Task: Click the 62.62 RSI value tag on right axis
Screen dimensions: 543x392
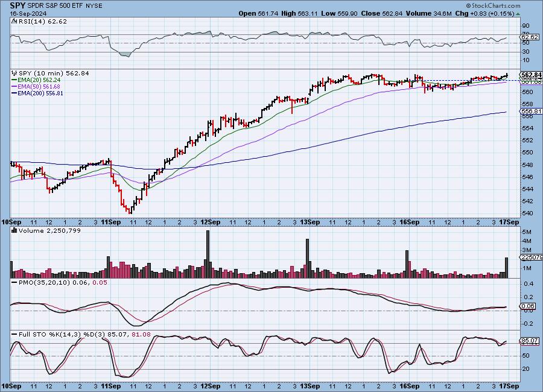Action: [530, 37]
